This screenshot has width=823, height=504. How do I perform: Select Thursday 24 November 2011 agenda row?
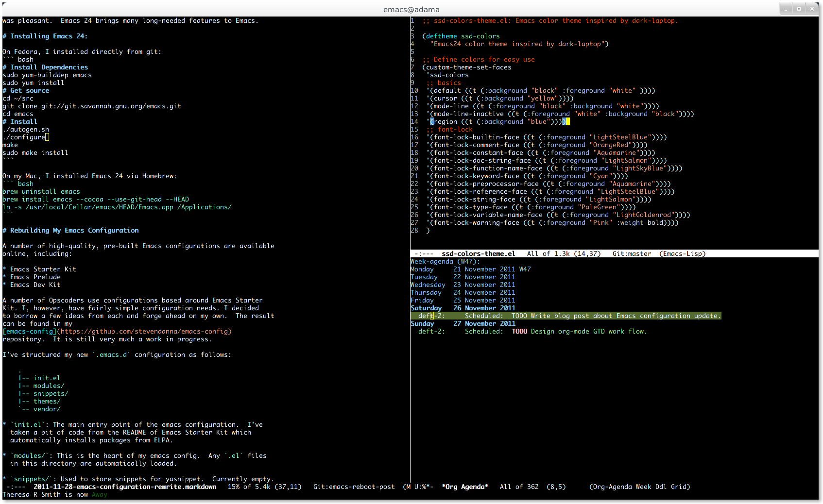point(463,292)
